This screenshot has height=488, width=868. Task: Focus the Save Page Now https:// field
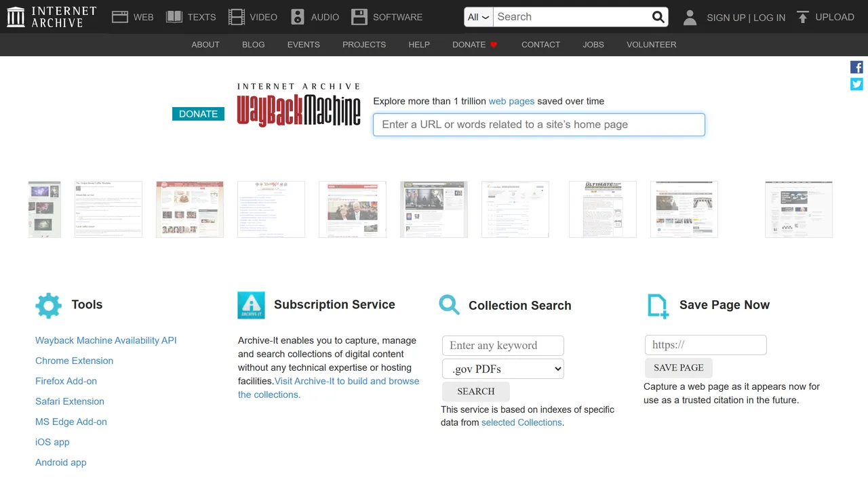[x=706, y=345]
